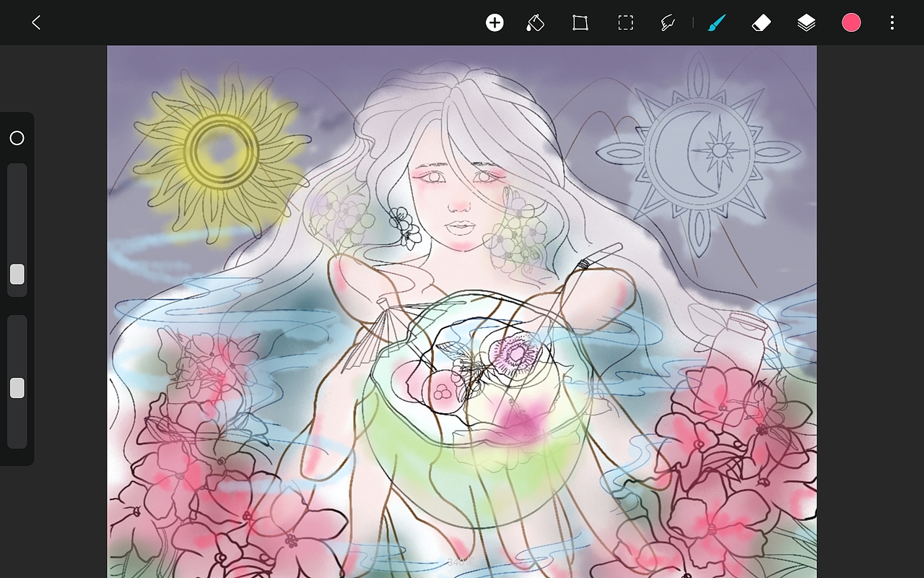The width and height of the screenshot is (924, 578).
Task: Open the pink color swatch picker
Action: click(852, 23)
